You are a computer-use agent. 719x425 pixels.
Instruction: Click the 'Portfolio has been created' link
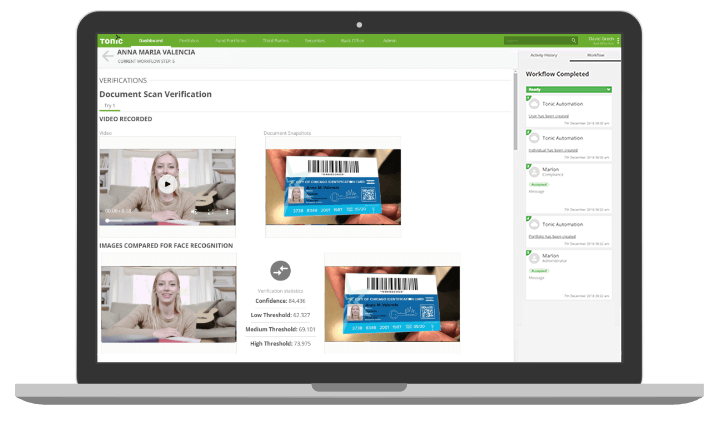(552, 237)
